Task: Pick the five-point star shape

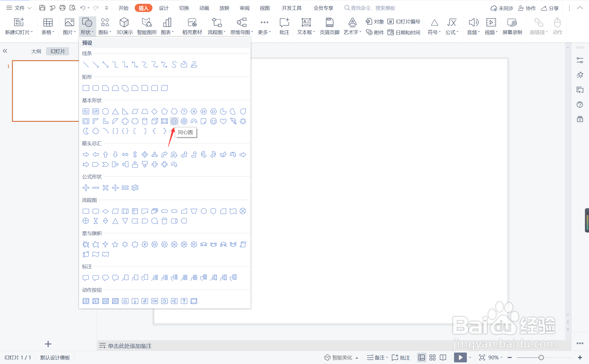Action: [x=115, y=244]
